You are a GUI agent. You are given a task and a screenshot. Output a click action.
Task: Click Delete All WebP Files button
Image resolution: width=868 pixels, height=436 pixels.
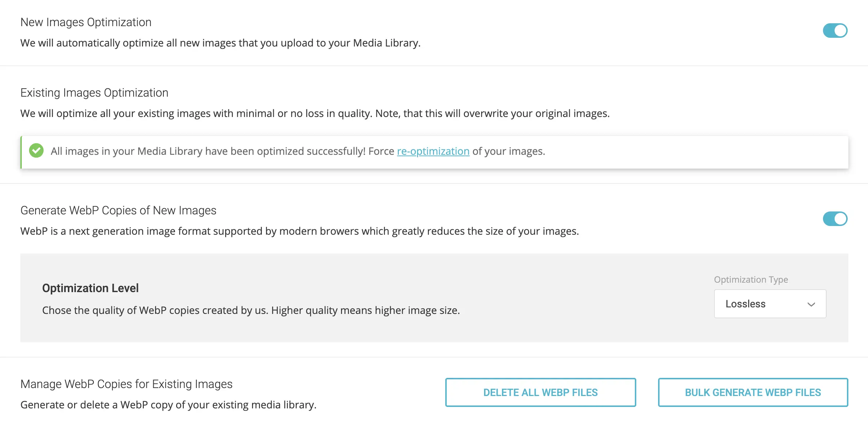click(540, 392)
